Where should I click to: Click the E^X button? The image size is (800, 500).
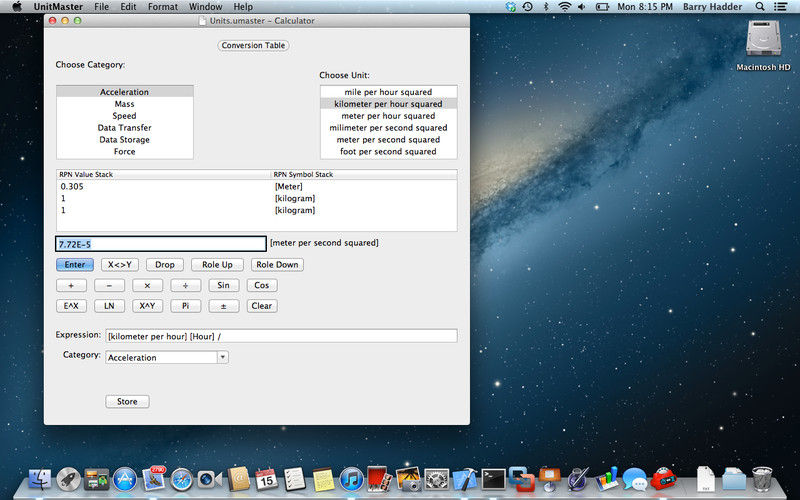click(x=71, y=306)
